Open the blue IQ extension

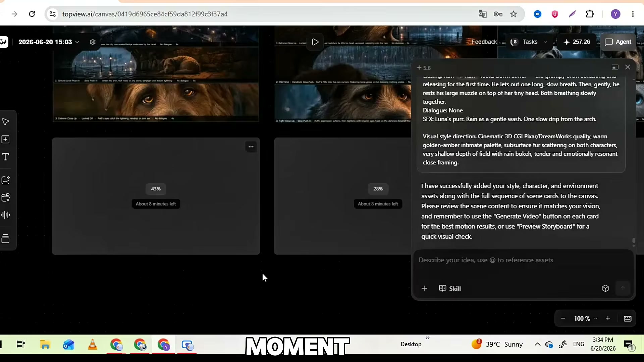click(x=538, y=14)
